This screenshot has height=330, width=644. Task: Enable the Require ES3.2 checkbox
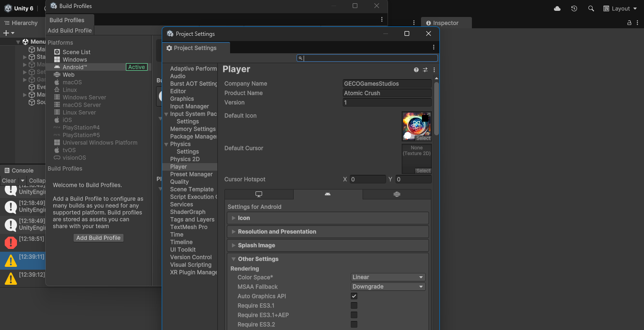(x=354, y=324)
